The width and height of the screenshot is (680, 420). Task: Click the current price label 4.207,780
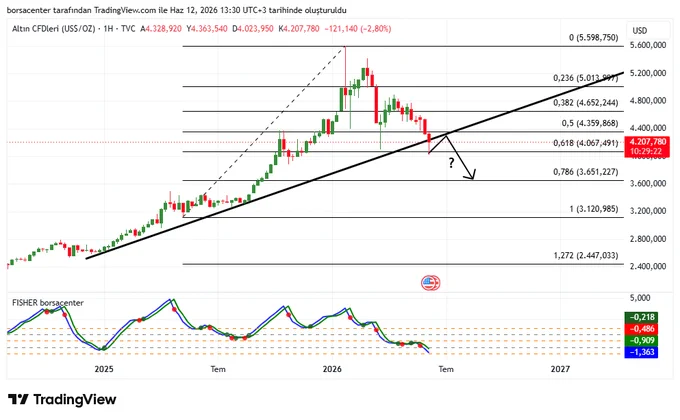click(x=647, y=142)
